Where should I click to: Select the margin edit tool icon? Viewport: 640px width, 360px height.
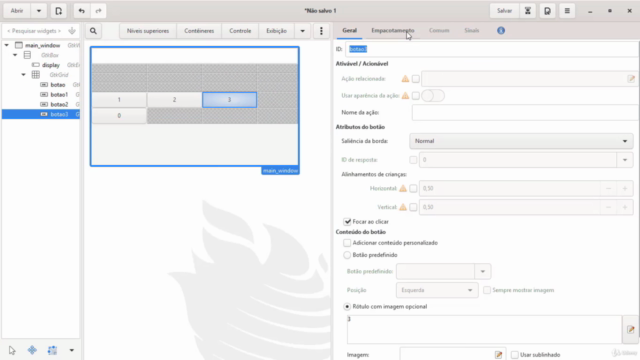tap(52, 350)
